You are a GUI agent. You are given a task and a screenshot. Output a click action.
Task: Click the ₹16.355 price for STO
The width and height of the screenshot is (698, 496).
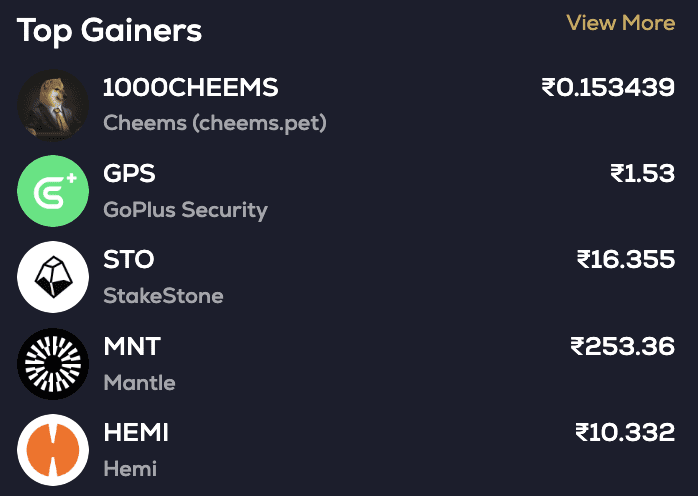point(625,260)
